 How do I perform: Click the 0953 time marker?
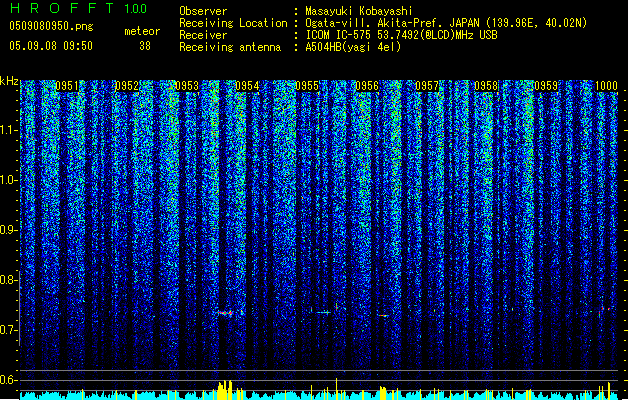point(187,86)
